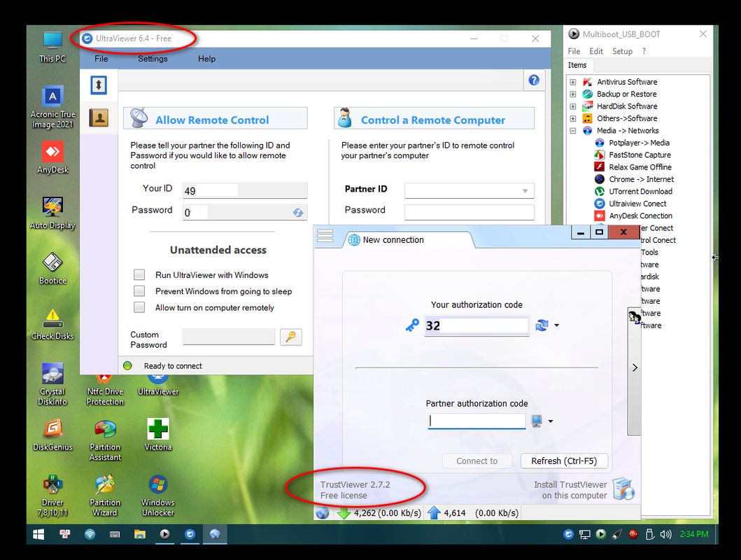Click the TrustViewer status bar globe icon

pos(323,512)
